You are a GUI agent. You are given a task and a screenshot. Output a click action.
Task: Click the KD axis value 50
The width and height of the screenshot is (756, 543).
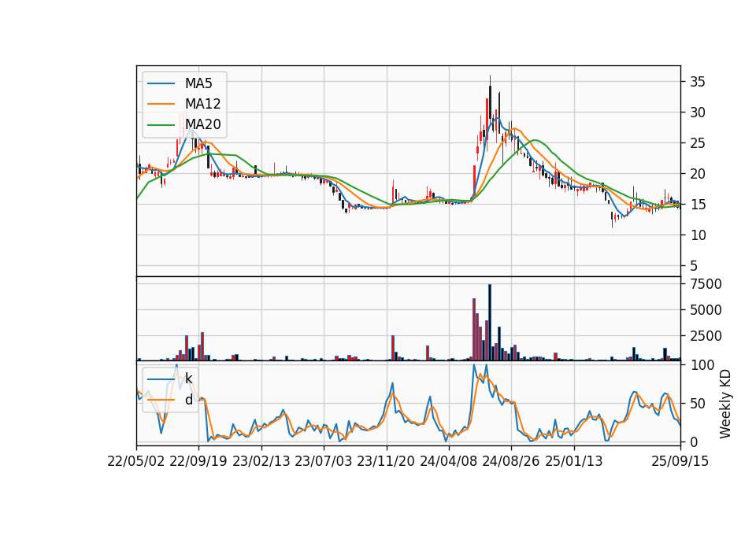pos(697,403)
